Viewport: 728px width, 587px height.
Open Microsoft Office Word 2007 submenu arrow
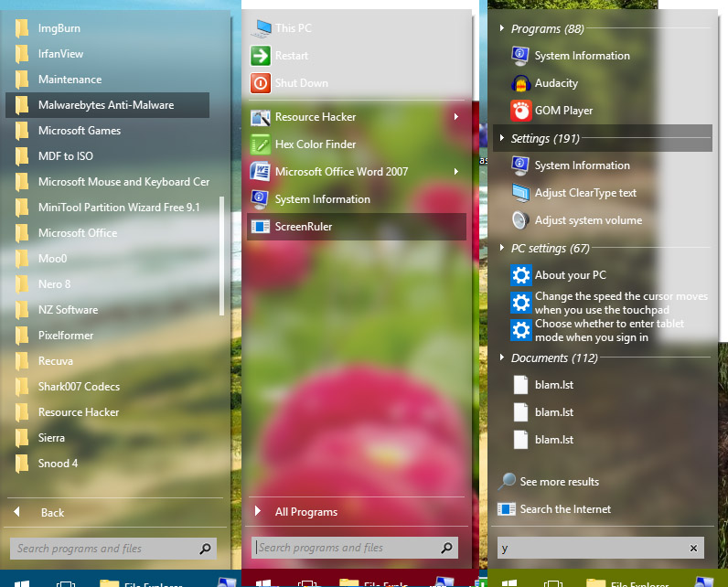point(456,172)
